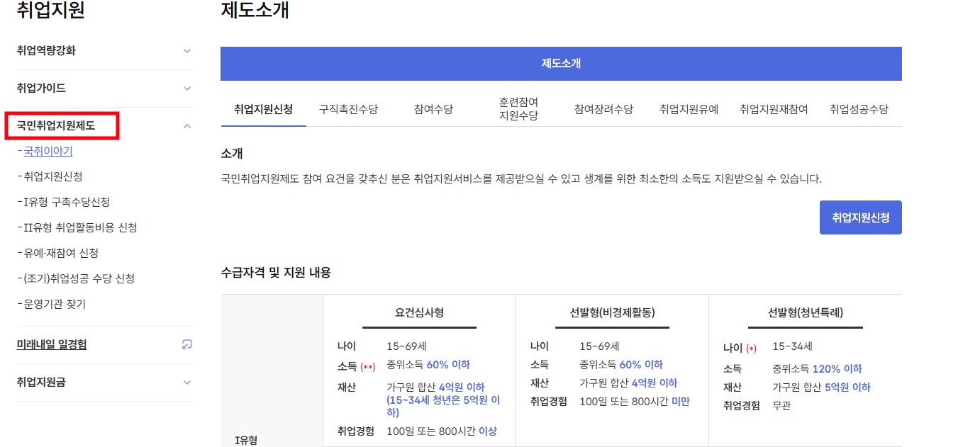Open II유형 취업활동비용 신청 page

(80, 227)
